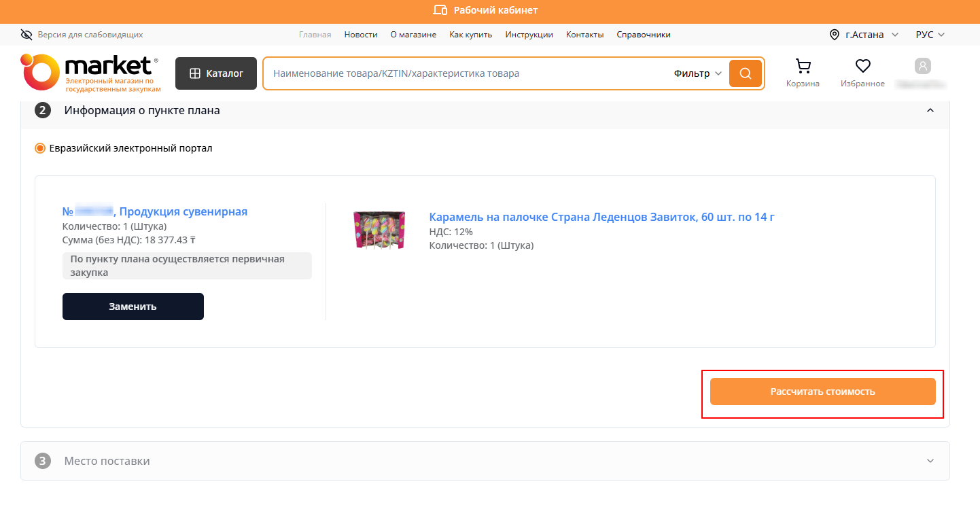Collapse the Информация о пункте плана section

click(x=930, y=110)
